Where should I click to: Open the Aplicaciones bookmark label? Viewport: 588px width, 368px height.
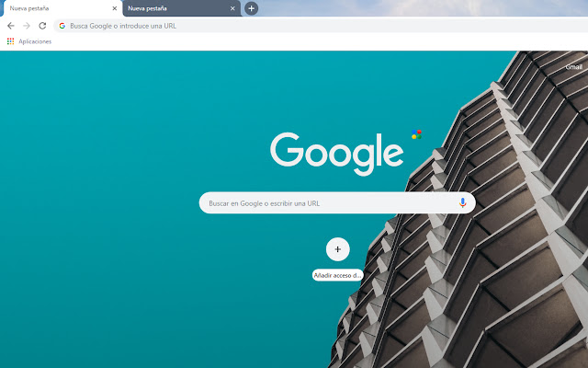click(x=35, y=41)
